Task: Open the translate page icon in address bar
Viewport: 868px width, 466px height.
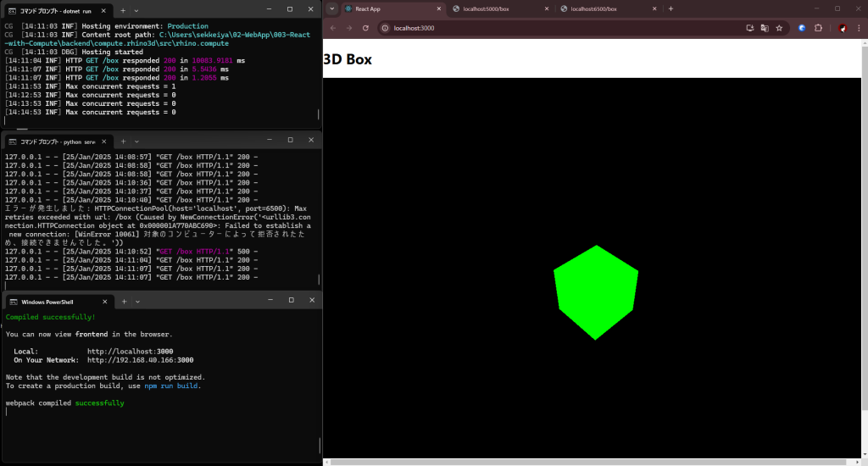Action: click(765, 28)
